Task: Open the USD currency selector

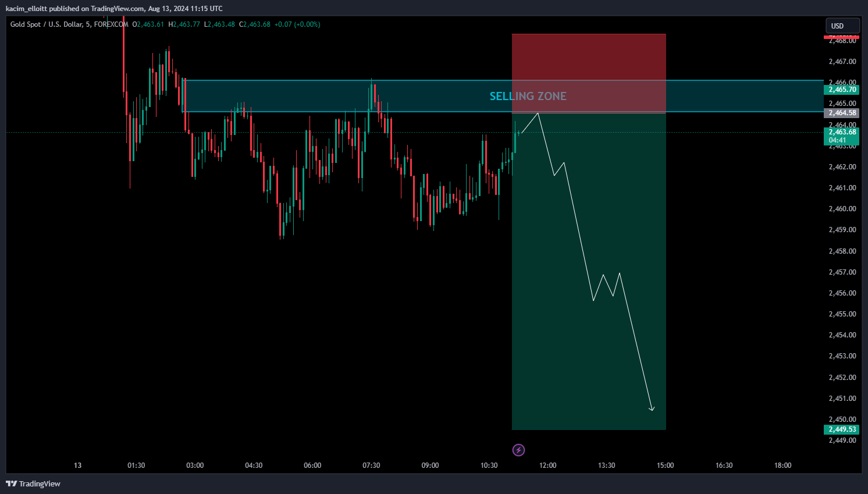Action: (x=842, y=26)
